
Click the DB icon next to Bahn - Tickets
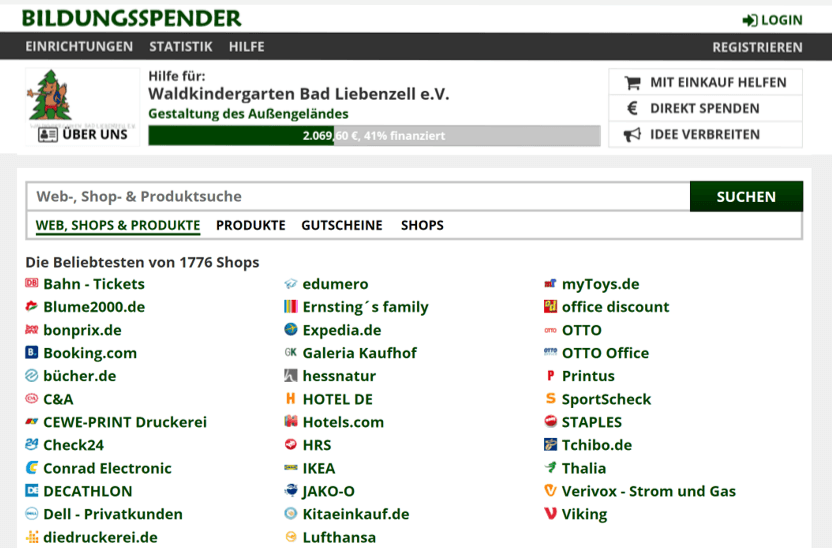click(x=32, y=283)
